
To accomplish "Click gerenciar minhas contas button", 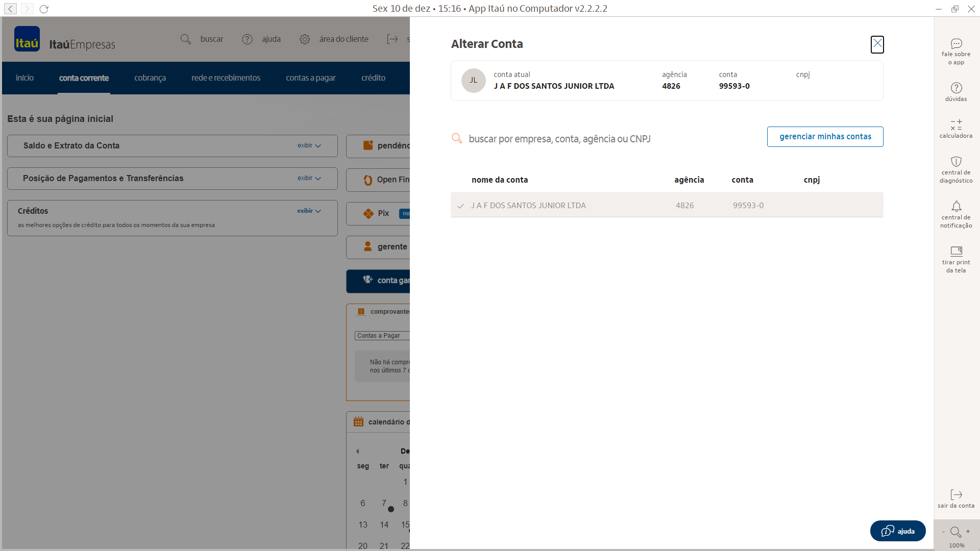I will pyautogui.click(x=825, y=137).
